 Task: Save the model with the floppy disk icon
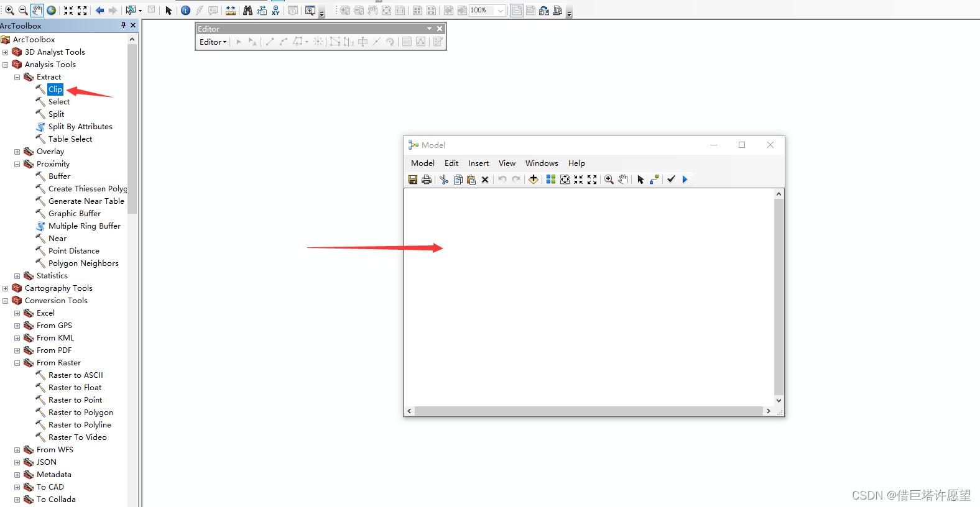coord(413,180)
